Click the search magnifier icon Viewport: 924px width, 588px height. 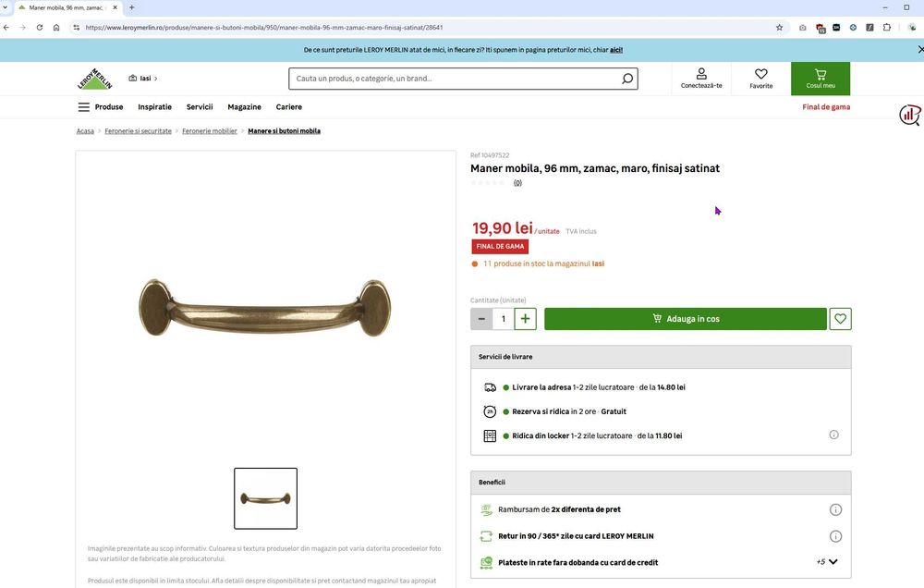coord(627,79)
